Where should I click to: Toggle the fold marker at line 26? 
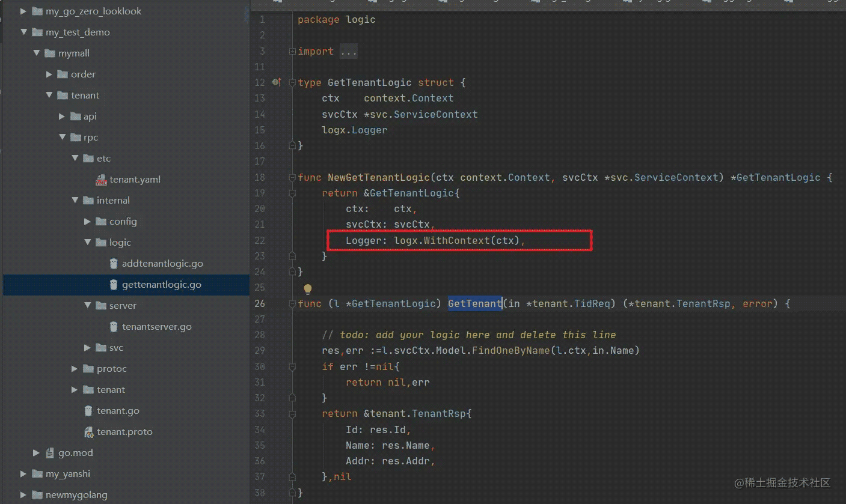pyautogui.click(x=292, y=304)
